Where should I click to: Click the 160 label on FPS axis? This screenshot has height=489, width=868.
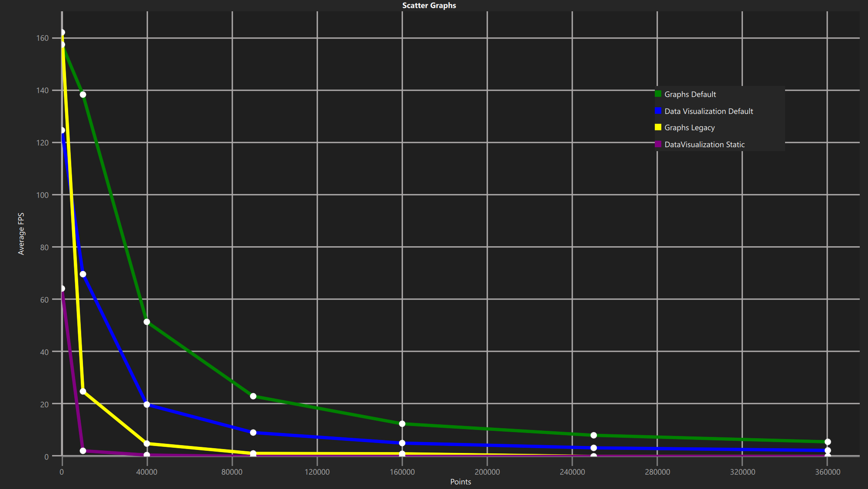(43, 38)
